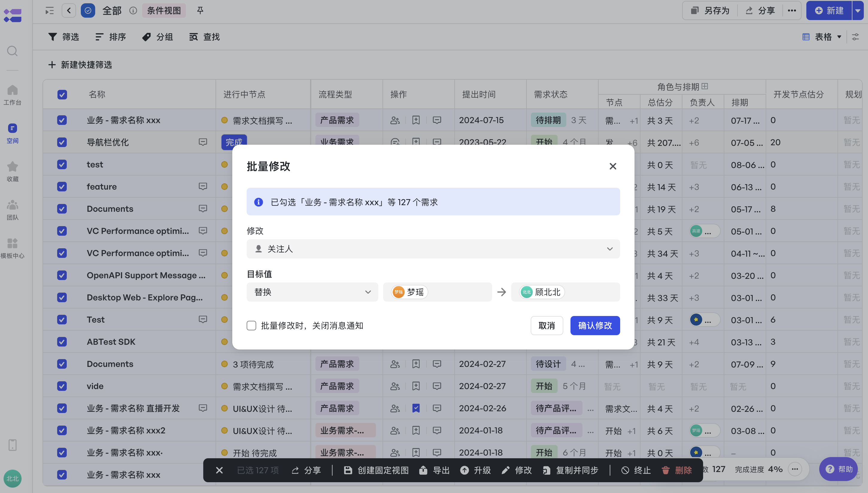Select the 梦瑶 source person field
Image resolution: width=868 pixels, height=493 pixels.
pos(437,292)
